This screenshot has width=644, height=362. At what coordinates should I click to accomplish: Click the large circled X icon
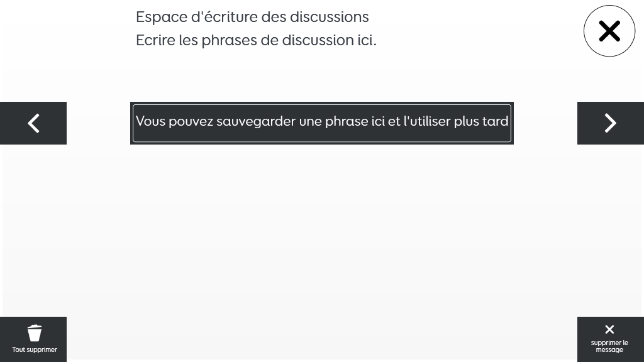[x=609, y=31]
